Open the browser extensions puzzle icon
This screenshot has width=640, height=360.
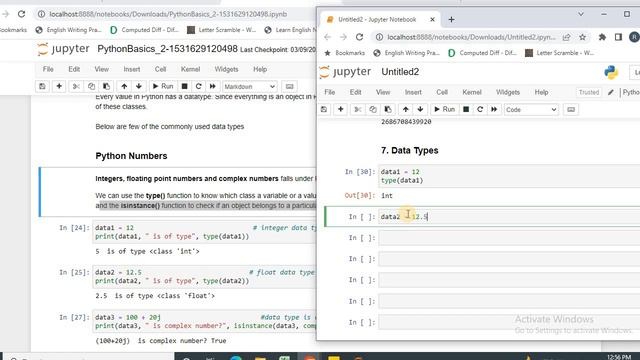[x=602, y=37]
